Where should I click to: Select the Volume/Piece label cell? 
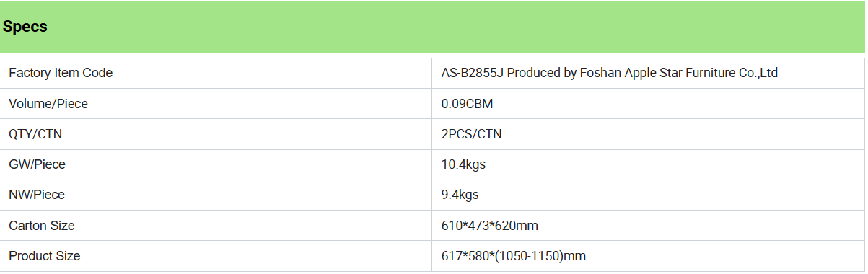click(x=216, y=104)
